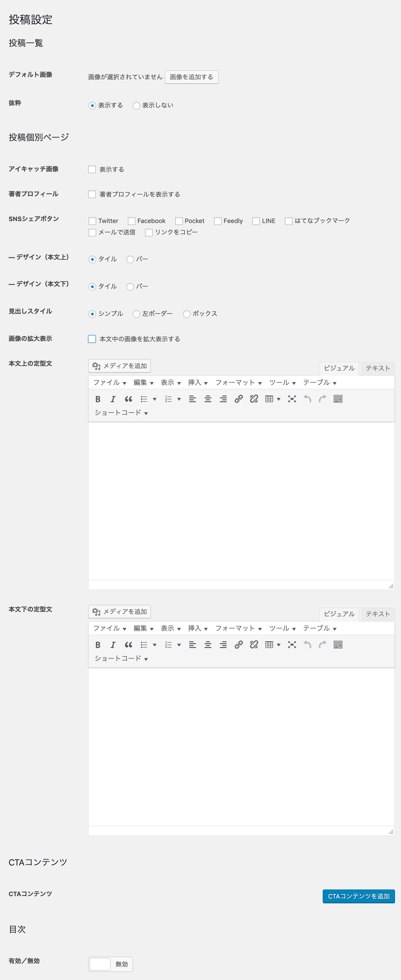Click toolbar toggle icon in 本文下の定型文 editor
401x980 pixels.
pos(338,645)
